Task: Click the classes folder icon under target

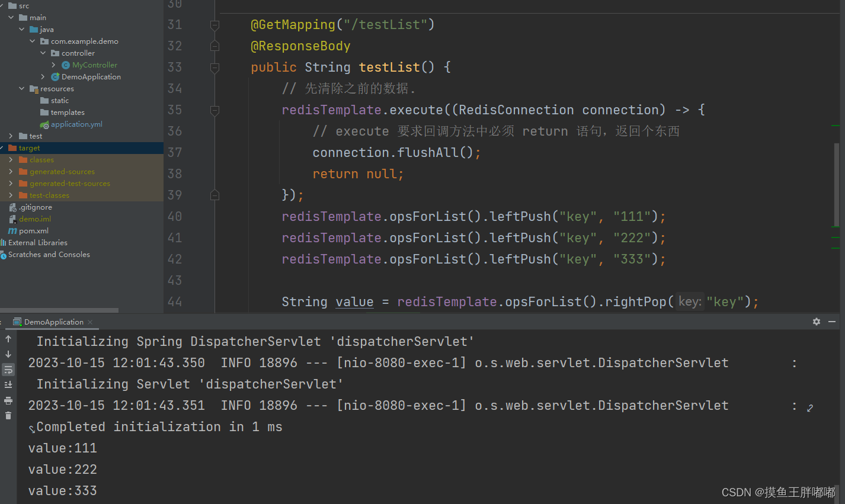Action: (x=23, y=160)
